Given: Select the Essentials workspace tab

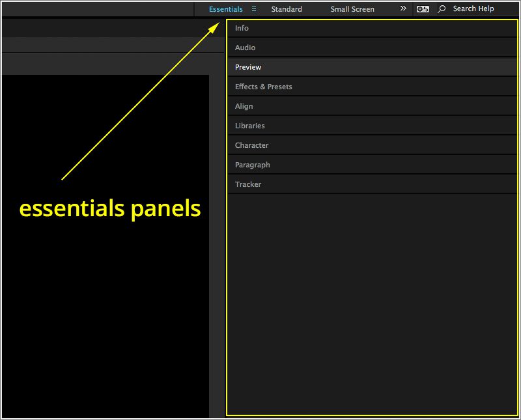Looking at the screenshot, I should tap(225, 9).
